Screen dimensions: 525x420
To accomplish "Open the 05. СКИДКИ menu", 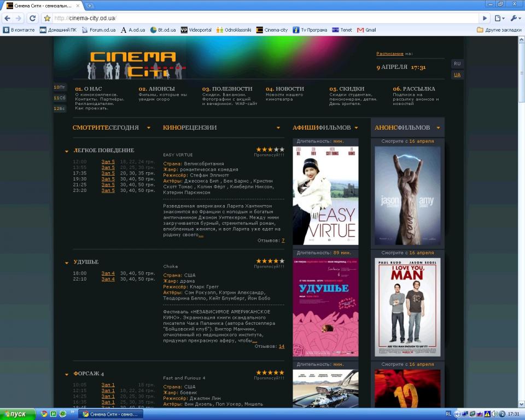I will coord(347,89).
